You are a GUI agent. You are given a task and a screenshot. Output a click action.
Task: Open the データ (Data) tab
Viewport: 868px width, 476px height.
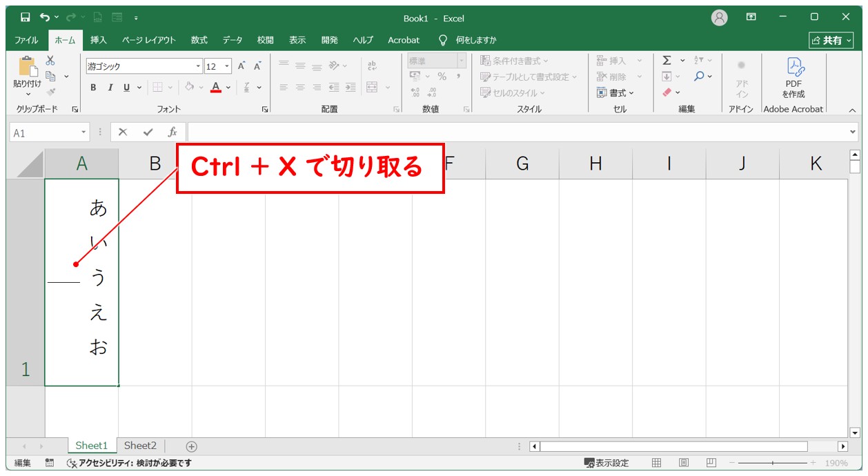pyautogui.click(x=233, y=40)
